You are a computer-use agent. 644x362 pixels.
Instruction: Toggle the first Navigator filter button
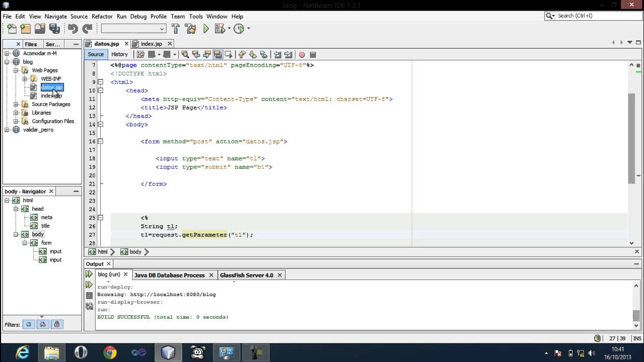click(x=29, y=324)
